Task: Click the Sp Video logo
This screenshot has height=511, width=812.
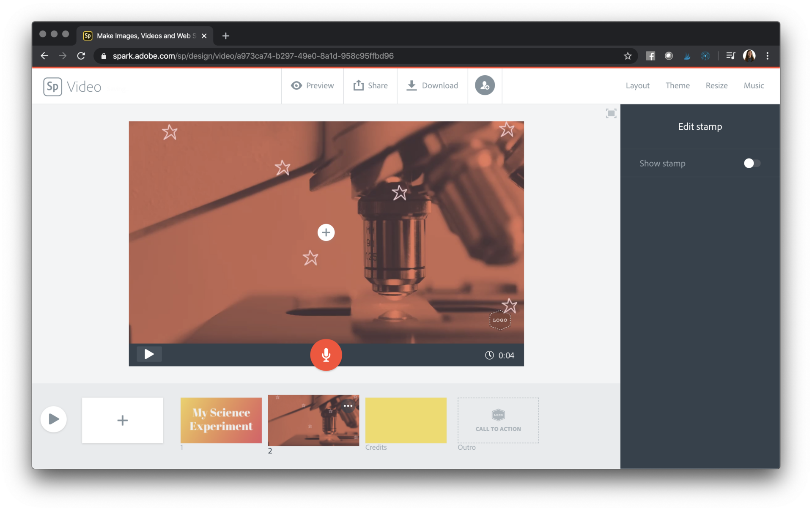Action: coord(72,86)
